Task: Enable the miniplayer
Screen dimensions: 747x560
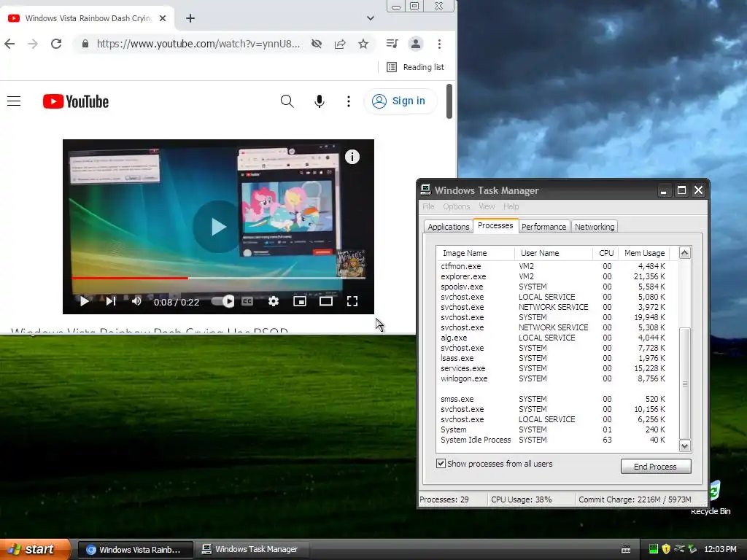Action: (x=300, y=301)
